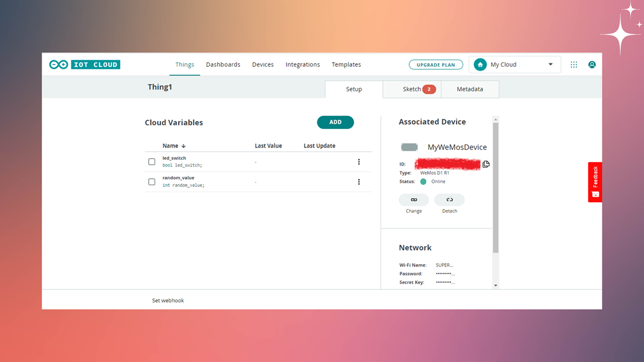Check the random_value variable checkbox
The image size is (644, 362).
[x=152, y=182]
